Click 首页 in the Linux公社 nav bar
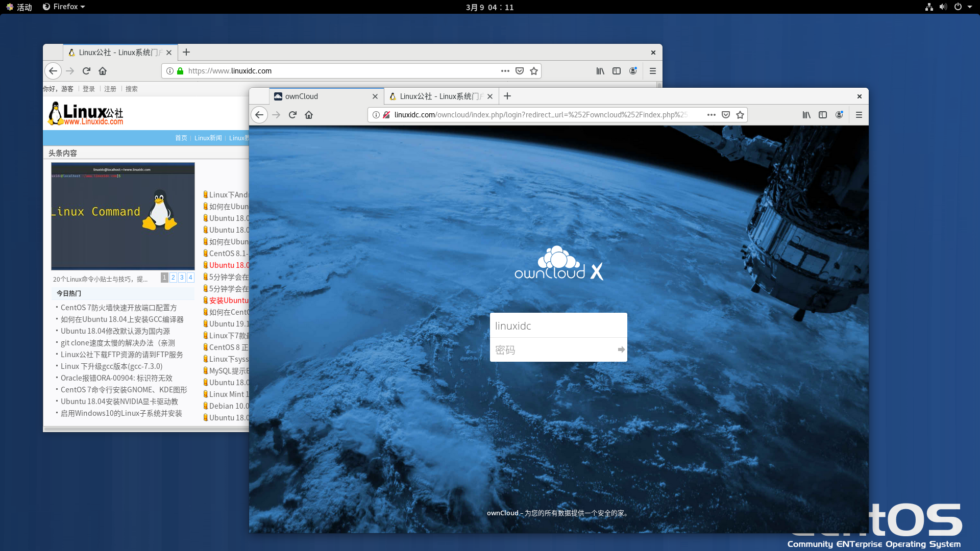The height and width of the screenshot is (551, 980). coord(181,138)
